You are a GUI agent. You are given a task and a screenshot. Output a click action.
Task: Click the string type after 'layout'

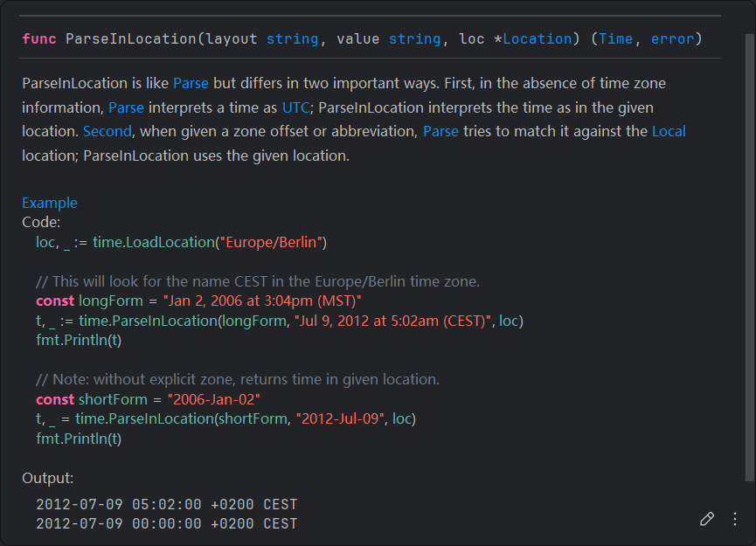[x=292, y=38]
